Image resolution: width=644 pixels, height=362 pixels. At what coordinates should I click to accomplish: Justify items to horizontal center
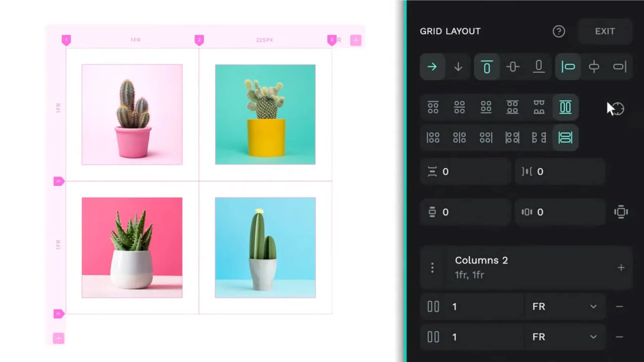pyautogui.click(x=594, y=67)
